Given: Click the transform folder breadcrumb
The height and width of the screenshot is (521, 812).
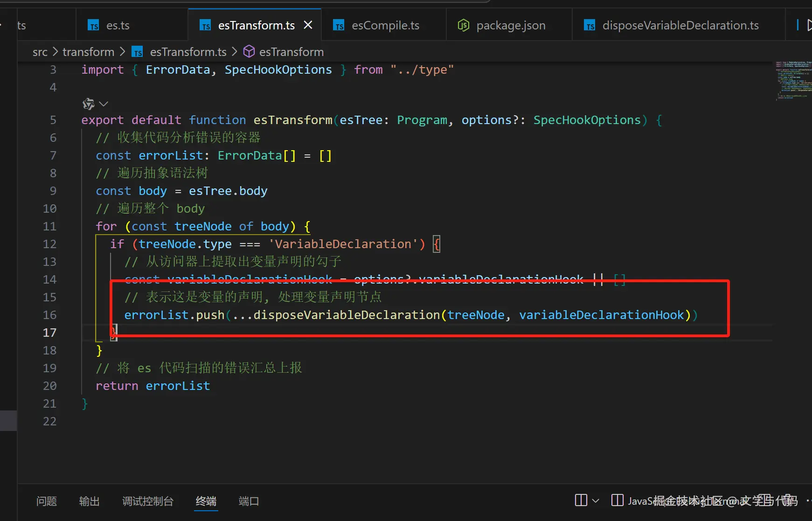Looking at the screenshot, I should point(88,52).
